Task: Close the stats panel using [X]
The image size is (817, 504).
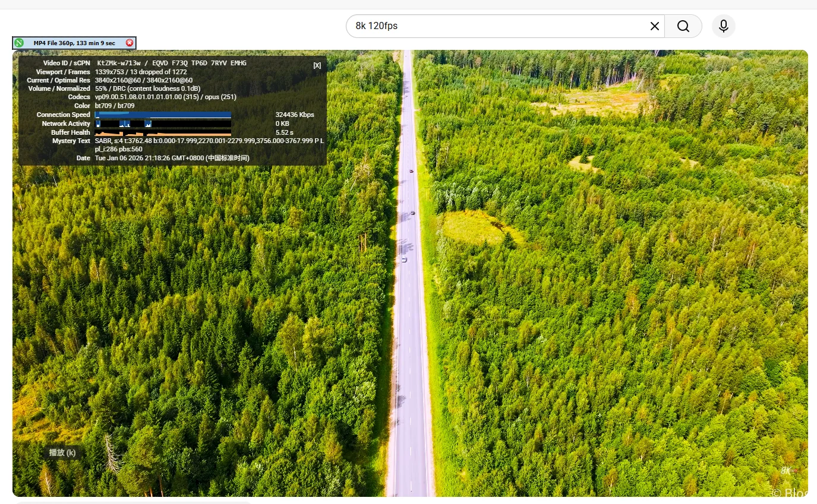Action: (317, 65)
